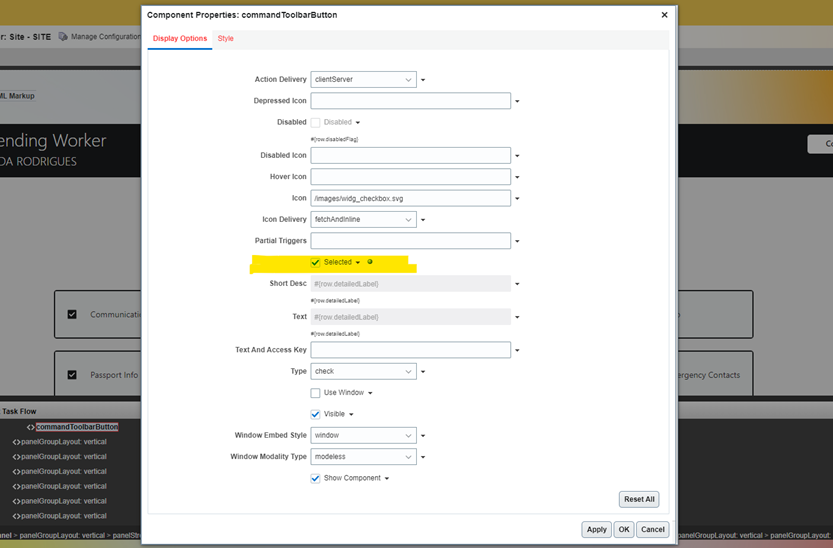Open the Window Embed Style dropdown
The image size is (833, 548).
(363, 435)
